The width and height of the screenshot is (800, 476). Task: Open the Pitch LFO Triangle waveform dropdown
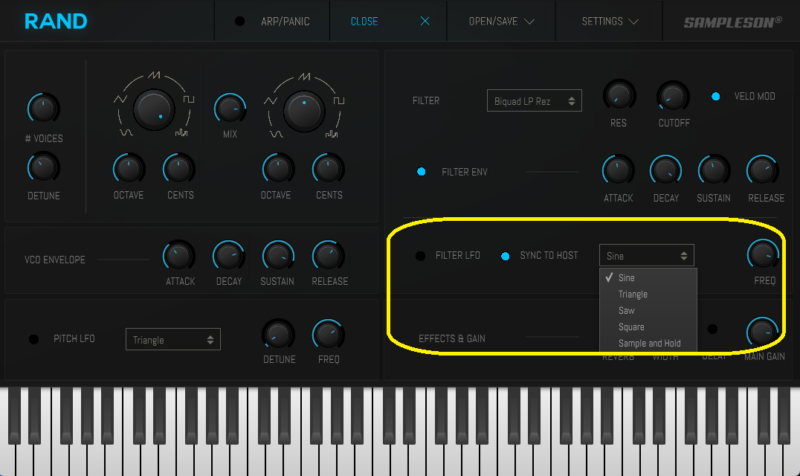click(x=172, y=340)
